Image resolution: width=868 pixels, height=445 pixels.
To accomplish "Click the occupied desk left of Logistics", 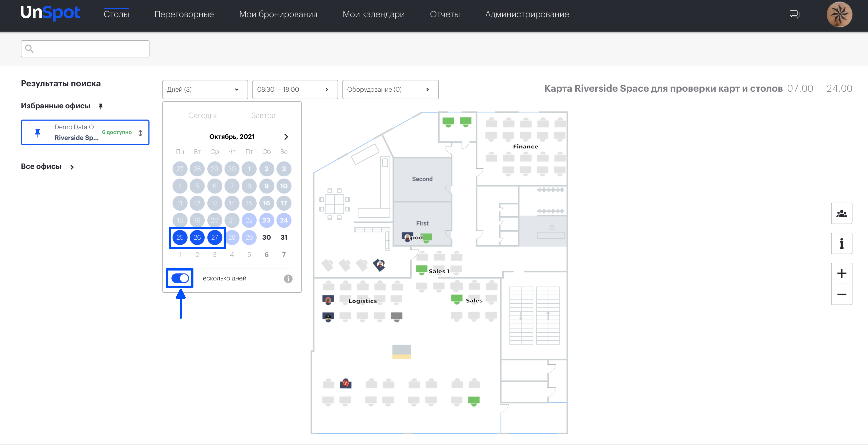I will (328, 300).
